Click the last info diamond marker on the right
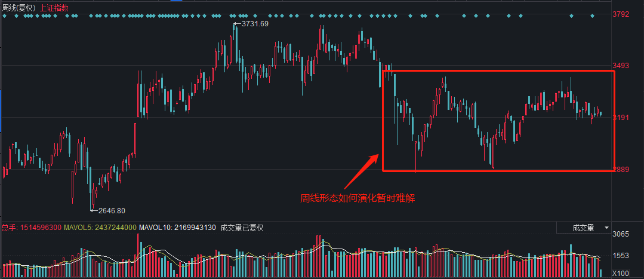 (592, 16)
